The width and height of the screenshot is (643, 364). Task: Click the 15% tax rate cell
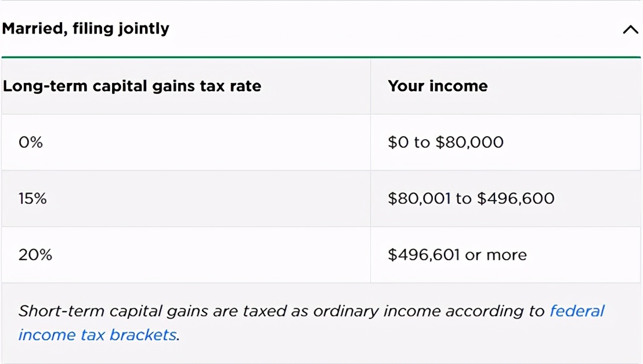pos(32,199)
